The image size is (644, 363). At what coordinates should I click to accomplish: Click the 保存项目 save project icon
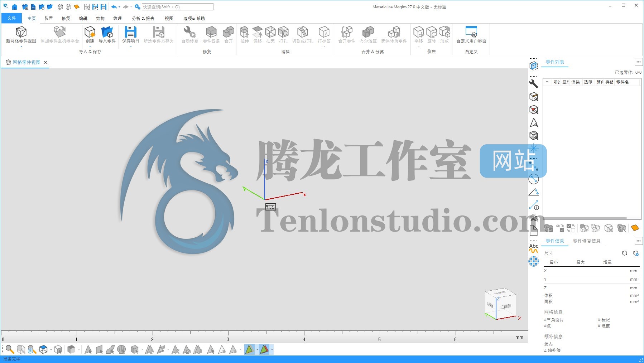point(130,32)
